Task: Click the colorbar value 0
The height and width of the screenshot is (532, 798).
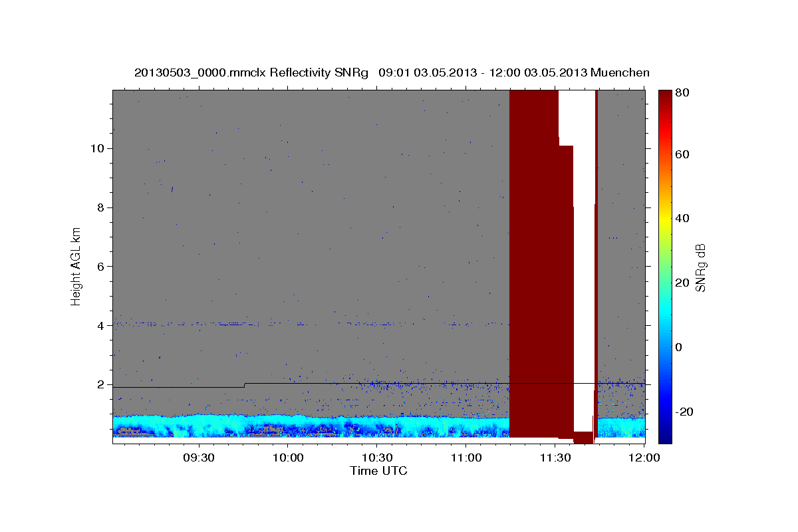Action: 678,347
